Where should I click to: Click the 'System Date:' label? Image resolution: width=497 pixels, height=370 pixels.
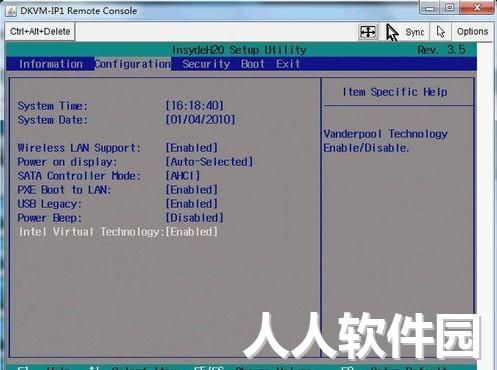pyautogui.click(x=52, y=120)
